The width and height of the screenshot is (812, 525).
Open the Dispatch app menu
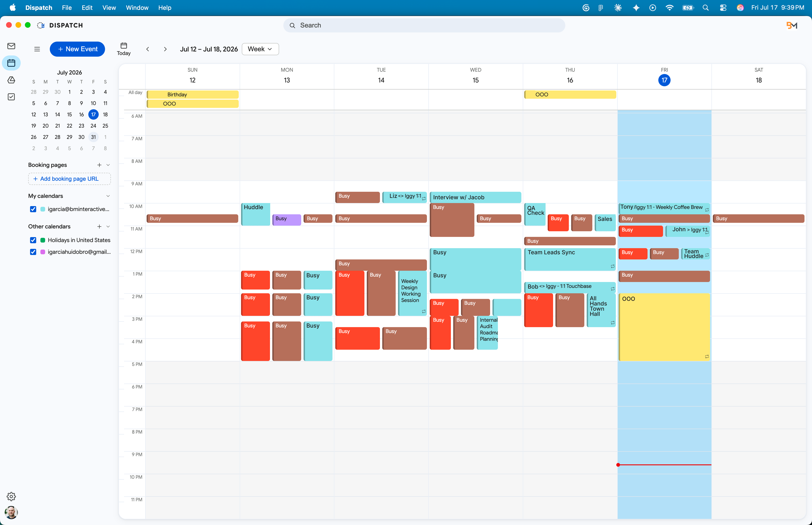(x=39, y=8)
